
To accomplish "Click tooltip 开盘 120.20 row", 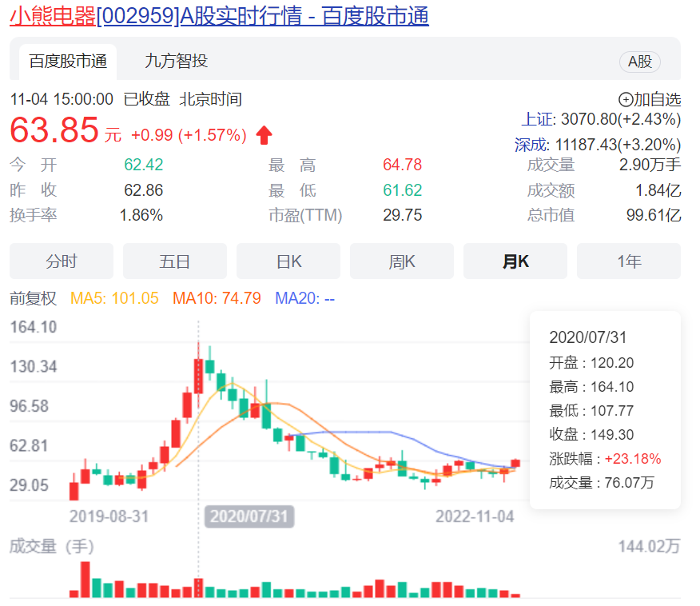I will [x=591, y=363].
